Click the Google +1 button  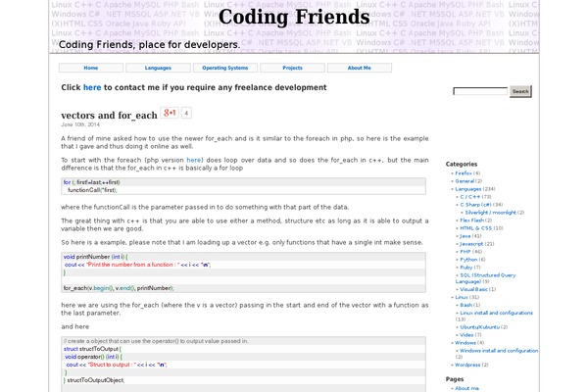pos(169,113)
